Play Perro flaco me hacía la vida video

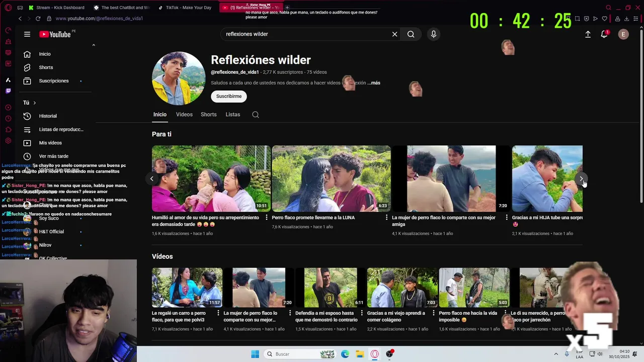pyautogui.click(x=473, y=288)
